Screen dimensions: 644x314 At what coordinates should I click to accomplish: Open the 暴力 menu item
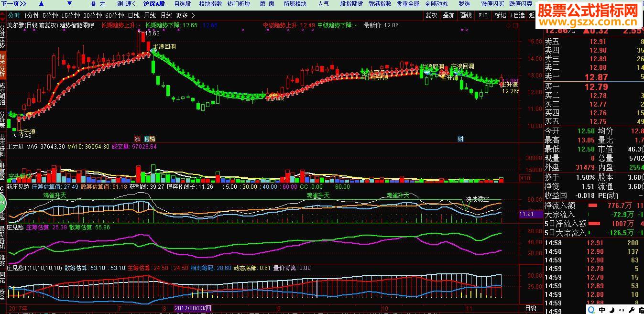(98, 4)
